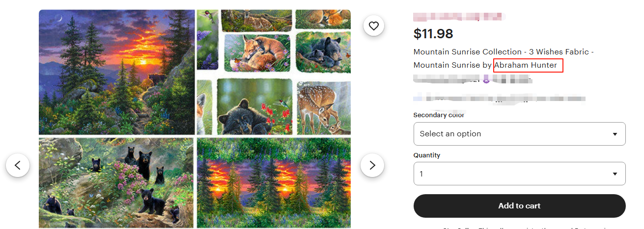Click the blurred shop name above the price
Screen dimensions: 644x229
459,17
